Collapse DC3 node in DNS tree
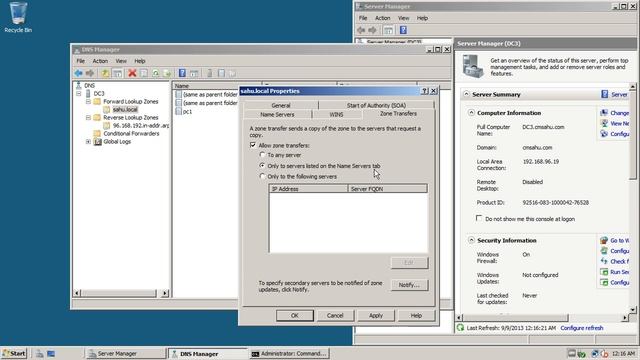640x360 pixels. (x=79, y=93)
